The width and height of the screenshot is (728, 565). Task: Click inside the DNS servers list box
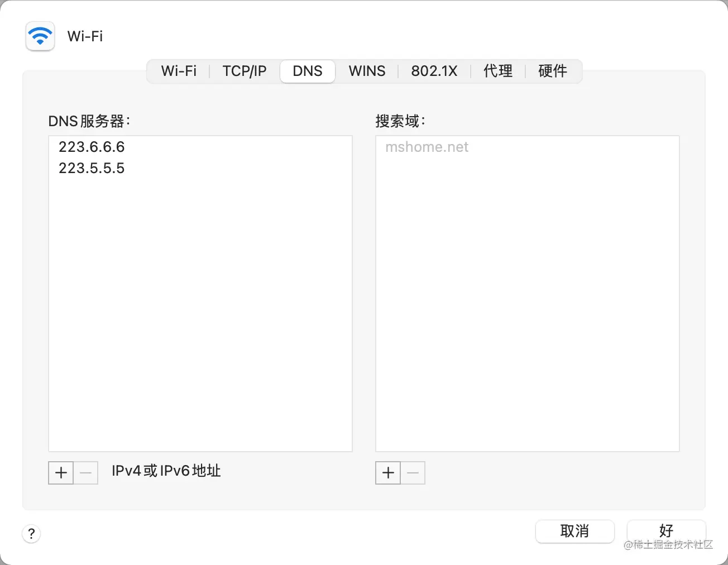200,294
